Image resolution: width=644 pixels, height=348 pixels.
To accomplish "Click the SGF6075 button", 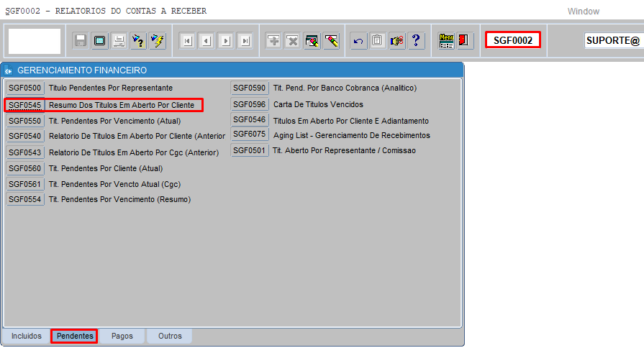I will [x=249, y=134].
